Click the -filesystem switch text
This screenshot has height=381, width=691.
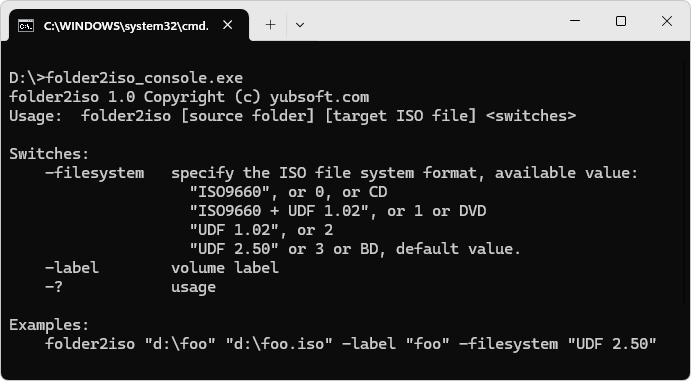tap(95, 173)
